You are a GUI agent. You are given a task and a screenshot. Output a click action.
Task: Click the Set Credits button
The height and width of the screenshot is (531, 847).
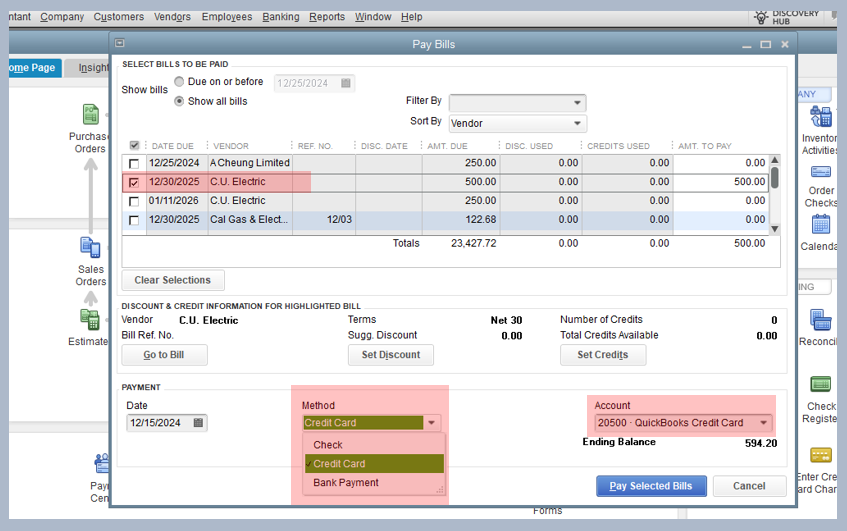603,355
